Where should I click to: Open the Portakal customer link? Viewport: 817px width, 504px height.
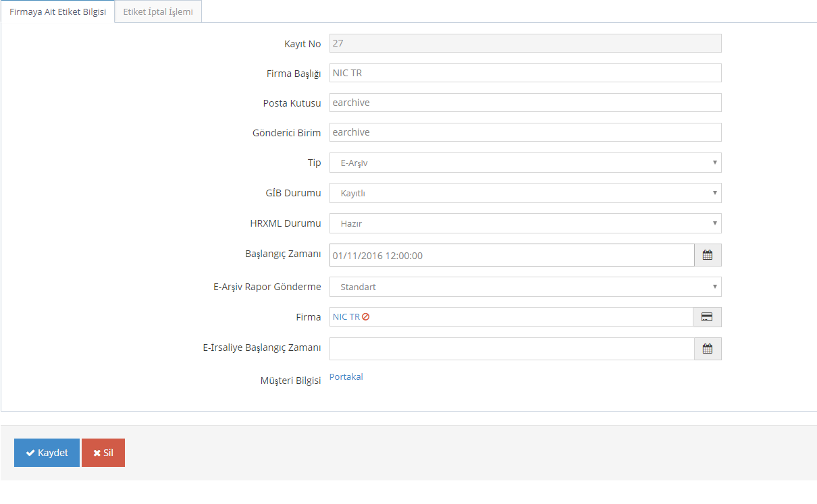[346, 377]
